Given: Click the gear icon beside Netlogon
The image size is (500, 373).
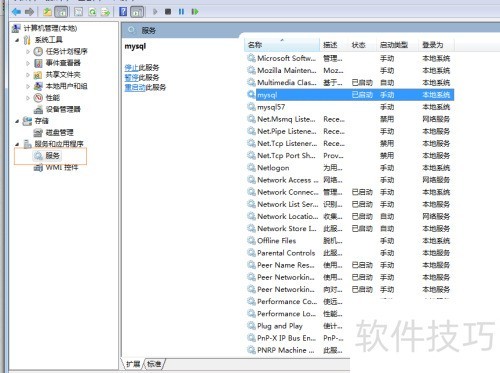Looking at the screenshot, I should point(251,168).
